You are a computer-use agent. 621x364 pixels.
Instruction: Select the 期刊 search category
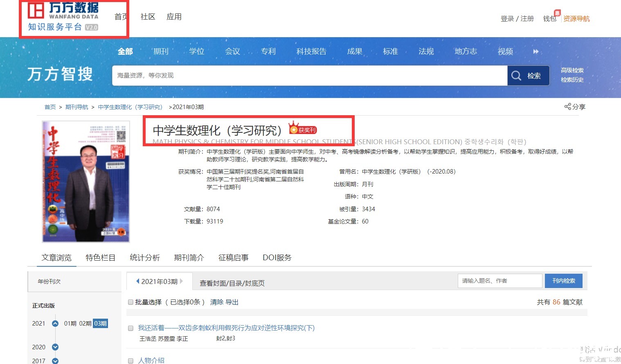161,51
